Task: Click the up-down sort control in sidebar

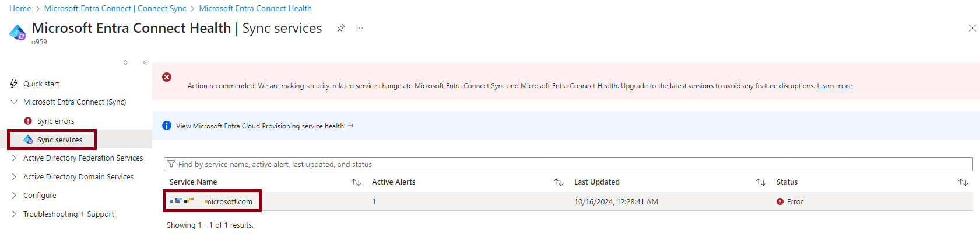Action: click(x=125, y=62)
